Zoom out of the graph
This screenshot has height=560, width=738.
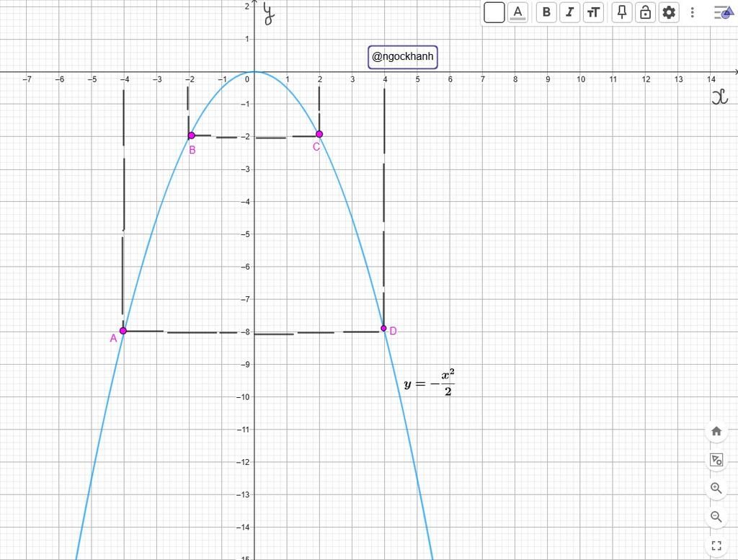[x=716, y=517]
